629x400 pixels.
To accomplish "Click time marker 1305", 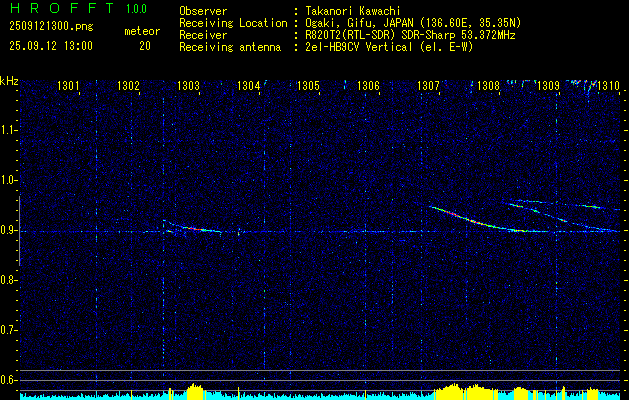I will [308, 86].
